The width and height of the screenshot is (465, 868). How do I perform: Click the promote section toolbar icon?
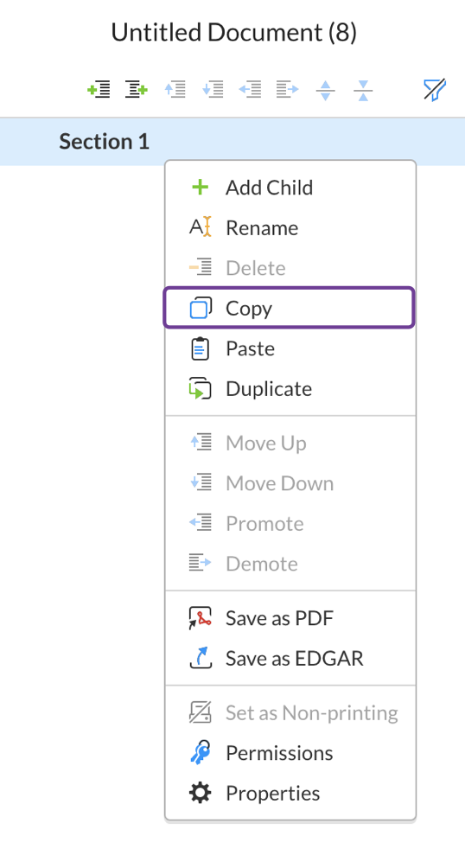pos(250,89)
